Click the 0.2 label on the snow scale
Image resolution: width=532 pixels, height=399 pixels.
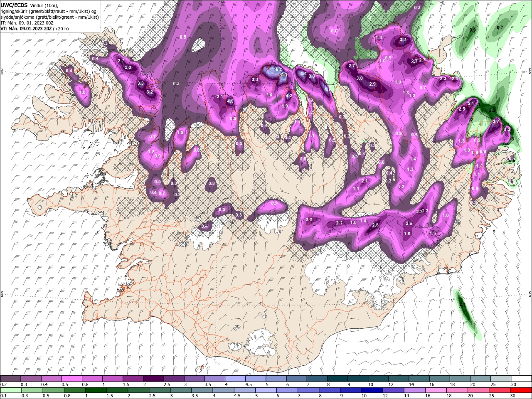tap(3, 384)
